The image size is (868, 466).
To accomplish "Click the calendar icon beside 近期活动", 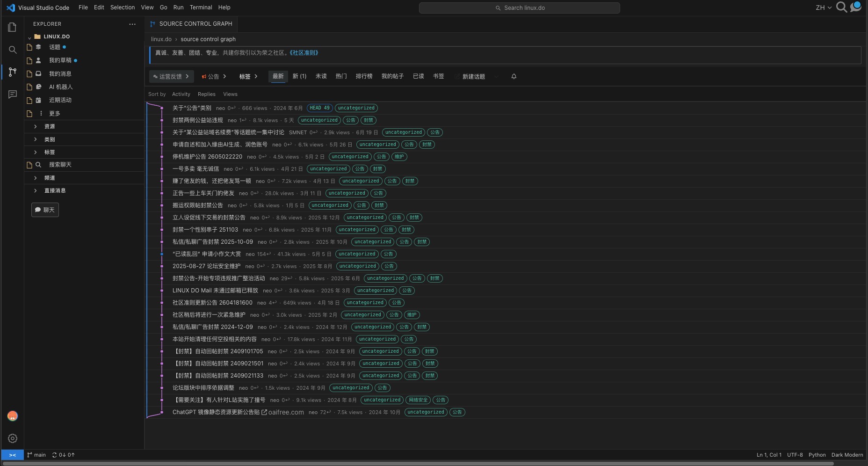I will click(39, 100).
